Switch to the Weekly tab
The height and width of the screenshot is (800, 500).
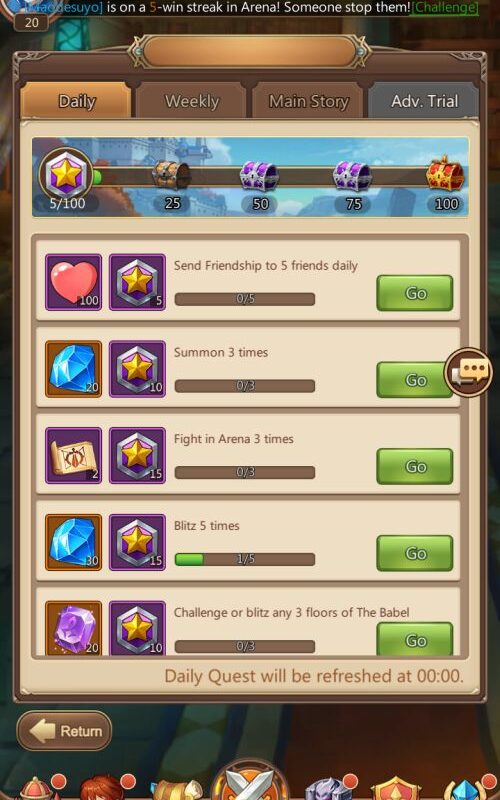click(192, 101)
